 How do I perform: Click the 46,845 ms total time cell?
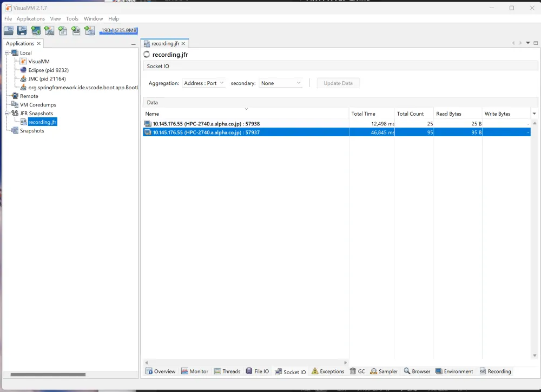click(x=372, y=132)
